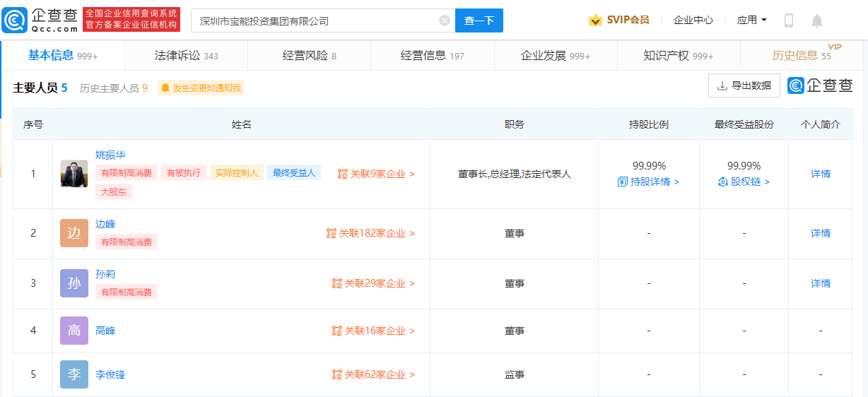868x397 pixels.
Task: Click 详情 for 边峰
Action: point(821,233)
